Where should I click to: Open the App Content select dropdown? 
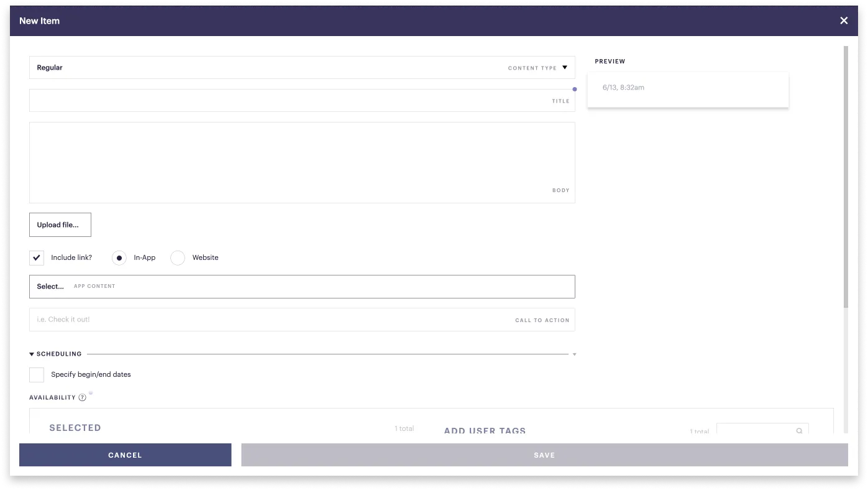pyautogui.click(x=302, y=287)
